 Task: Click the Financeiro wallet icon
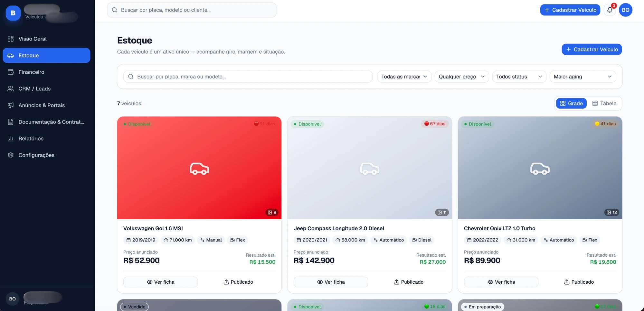(x=11, y=72)
